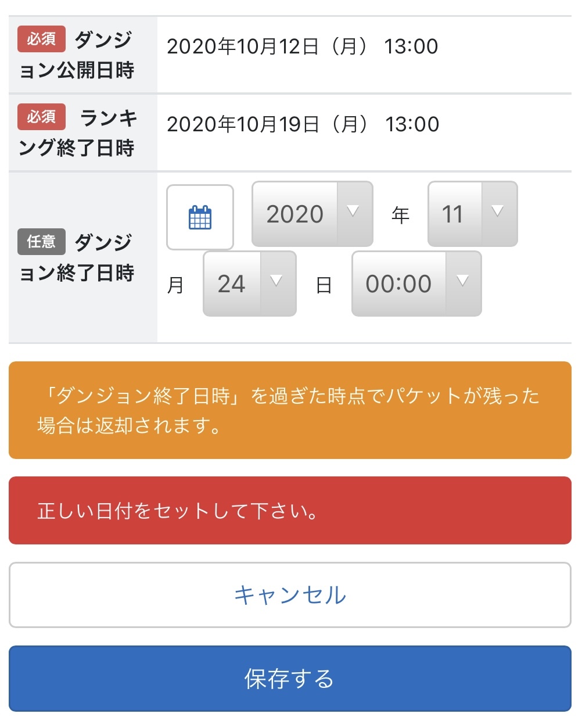Image resolution: width=582 pixels, height=728 pixels.
Task: Click the gray 任意 badge
Action: tap(41, 241)
